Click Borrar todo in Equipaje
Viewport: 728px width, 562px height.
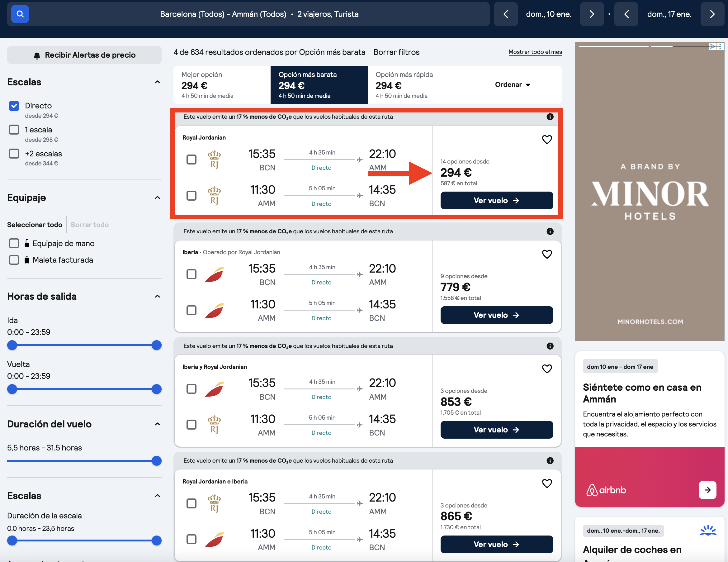(90, 225)
